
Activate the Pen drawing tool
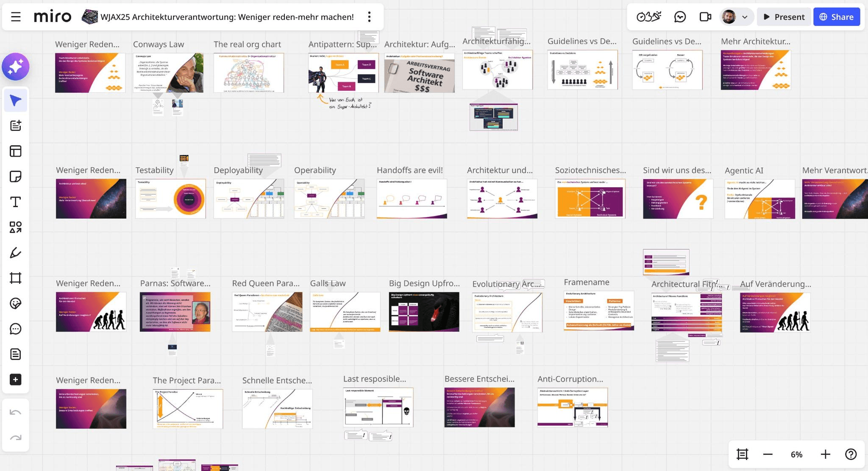tap(16, 253)
